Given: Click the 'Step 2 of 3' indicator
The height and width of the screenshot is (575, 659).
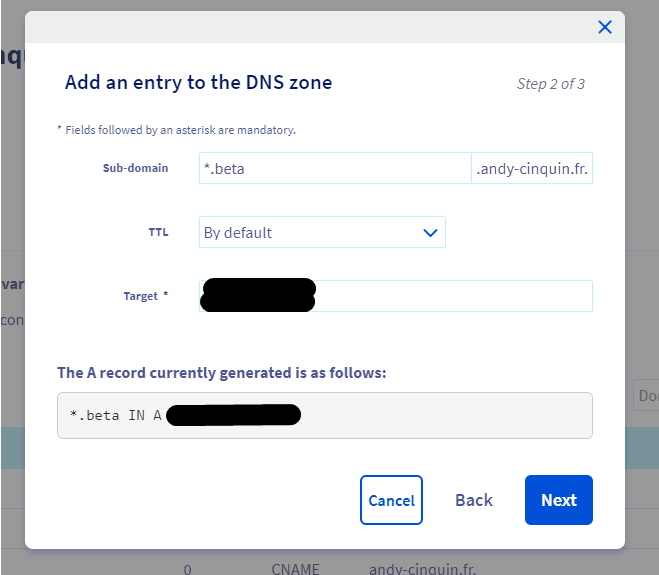Looking at the screenshot, I should coord(551,84).
